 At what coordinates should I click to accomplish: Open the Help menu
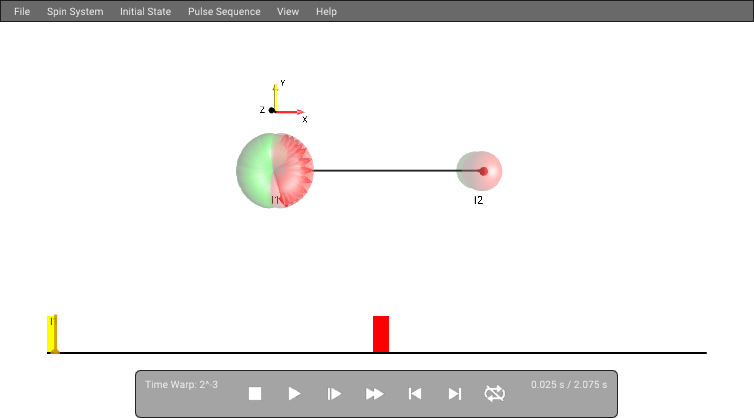(327, 12)
